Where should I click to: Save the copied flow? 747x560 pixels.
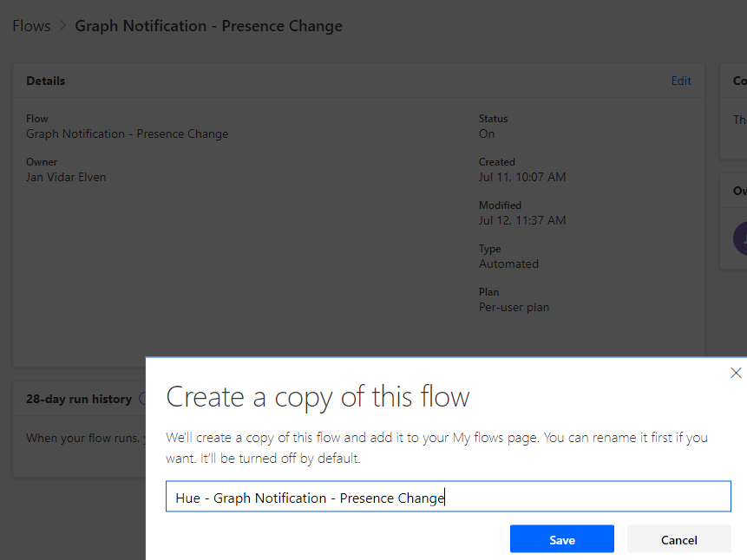click(x=561, y=539)
